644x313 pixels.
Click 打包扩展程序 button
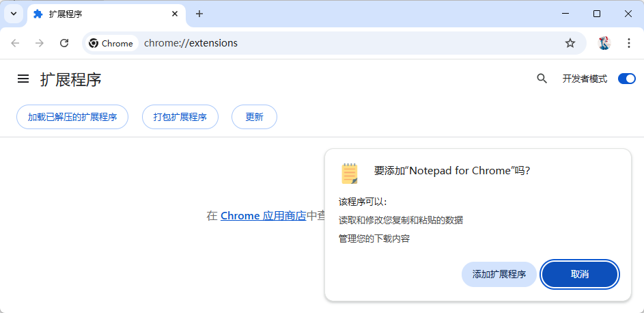[180, 117]
